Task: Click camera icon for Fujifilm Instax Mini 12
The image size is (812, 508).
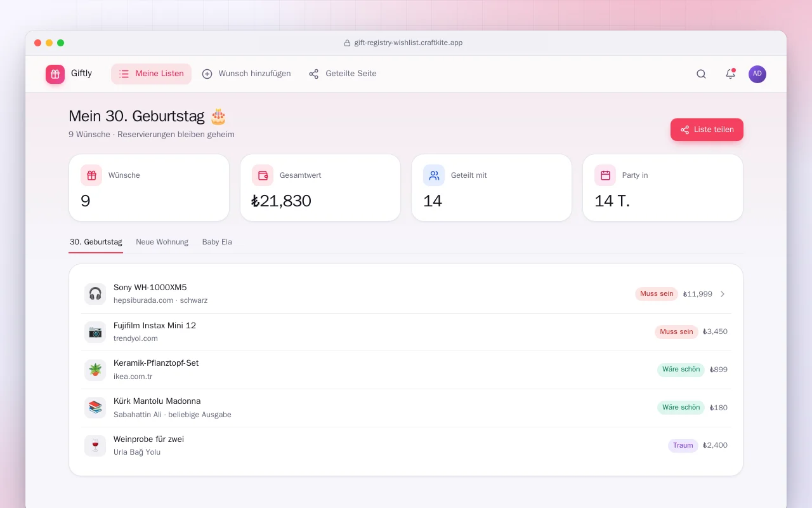Action: 95,332
